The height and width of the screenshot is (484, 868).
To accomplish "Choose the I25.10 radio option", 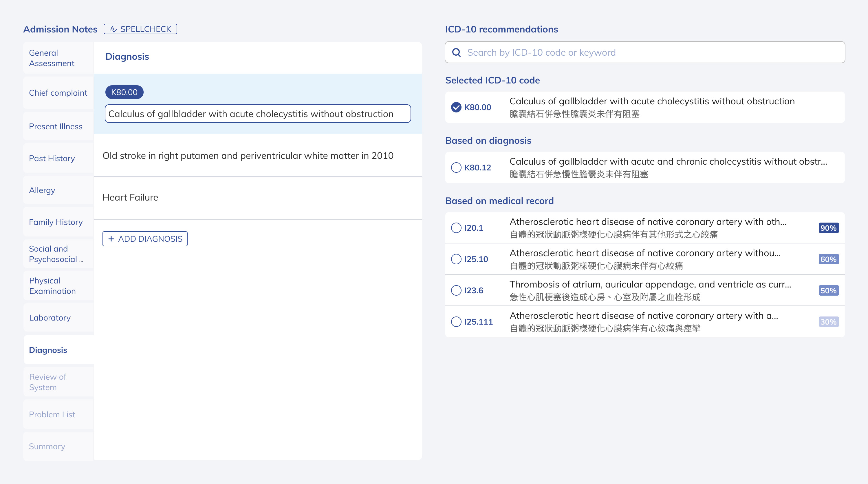I will pyautogui.click(x=456, y=259).
